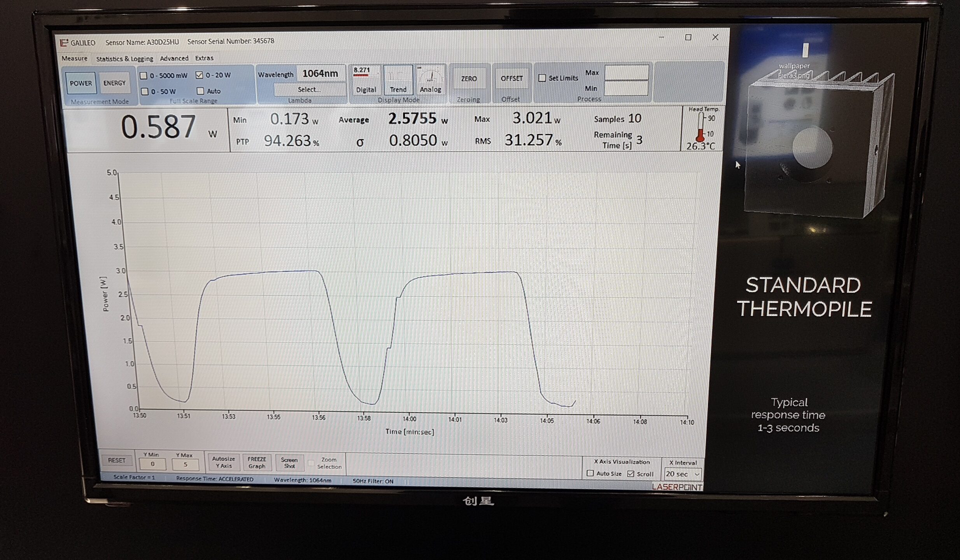The width and height of the screenshot is (960, 560).
Task: Enable X axis Auto Size
Action: tap(590, 473)
